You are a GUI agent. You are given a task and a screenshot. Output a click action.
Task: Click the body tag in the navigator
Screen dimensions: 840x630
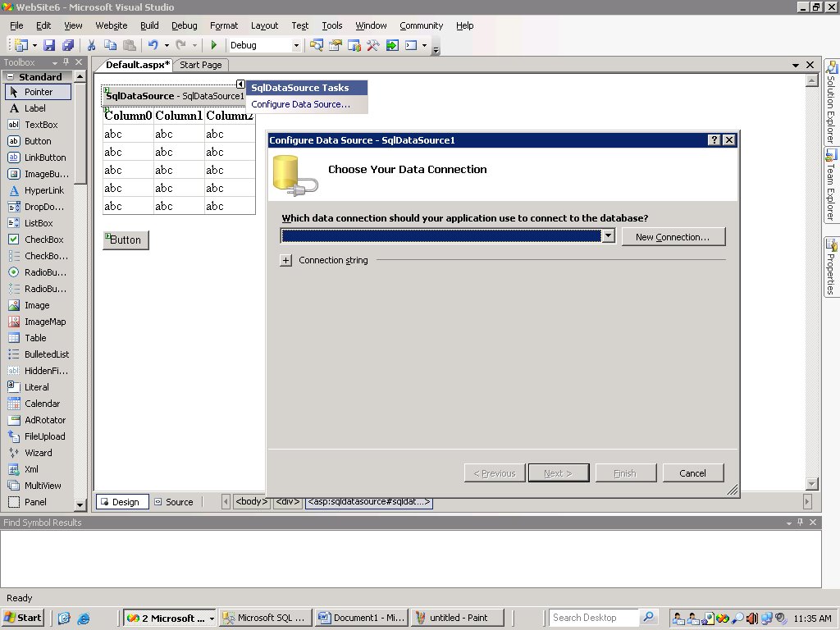click(x=251, y=502)
